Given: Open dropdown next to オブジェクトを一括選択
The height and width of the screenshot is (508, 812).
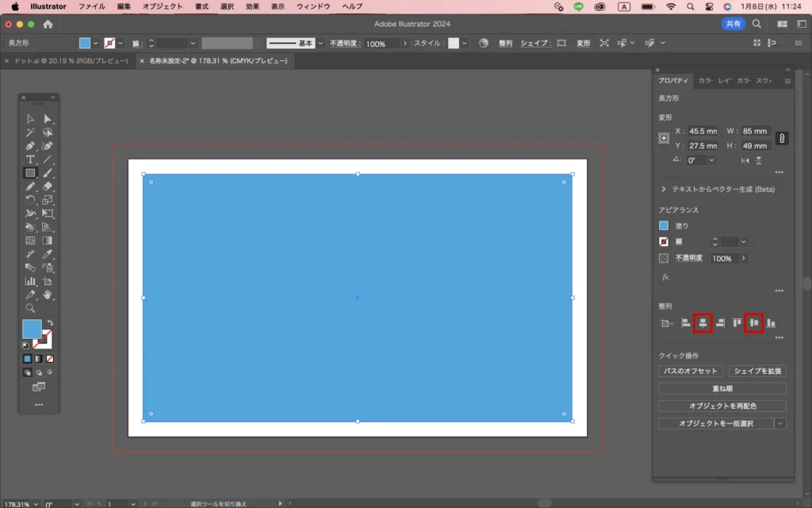Looking at the screenshot, I should [x=780, y=424].
